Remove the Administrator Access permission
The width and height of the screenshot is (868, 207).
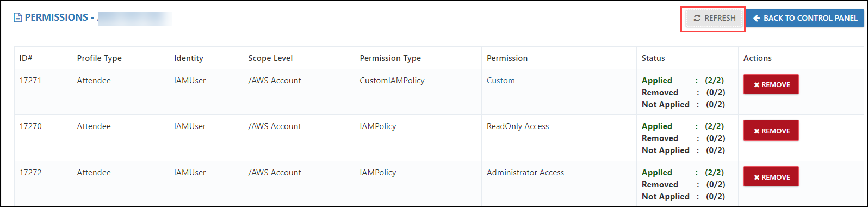771,177
